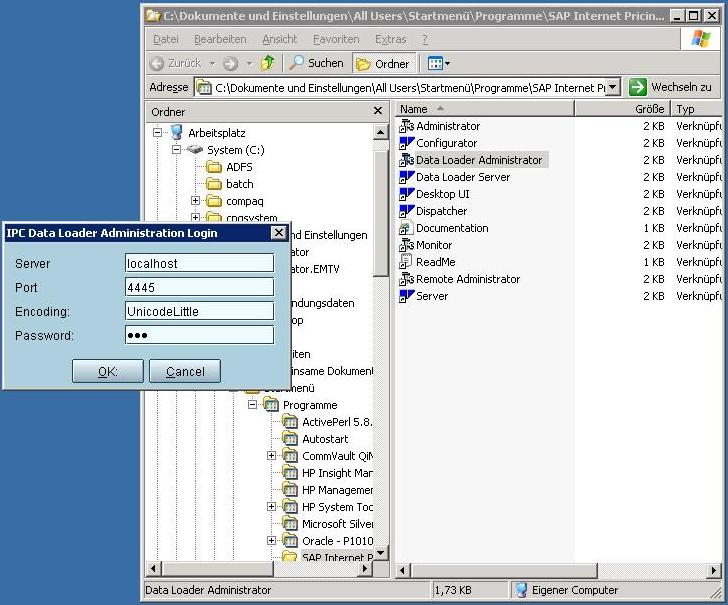Click into the Server field showing localhost
728x605 pixels.
pyautogui.click(x=200, y=263)
